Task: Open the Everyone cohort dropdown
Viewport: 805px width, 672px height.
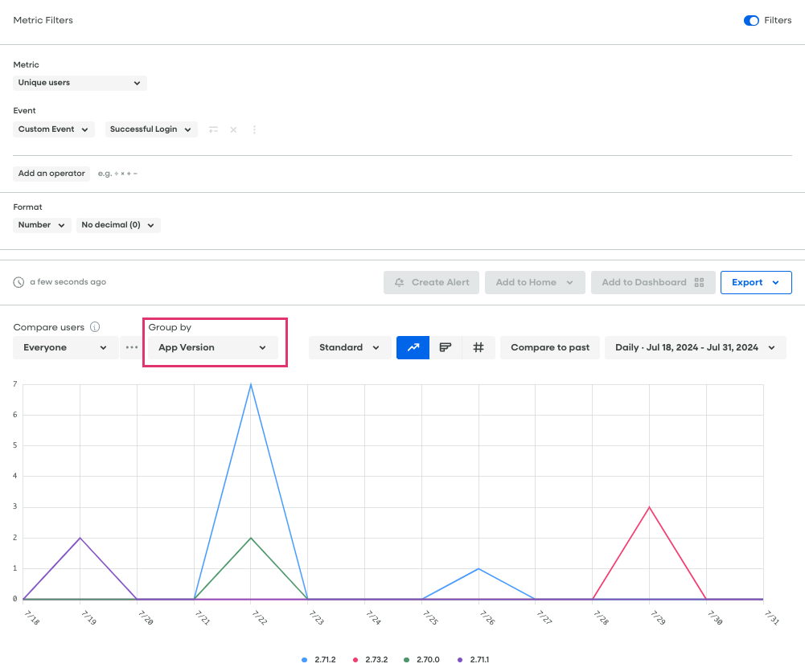Action: [x=65, y=348]
